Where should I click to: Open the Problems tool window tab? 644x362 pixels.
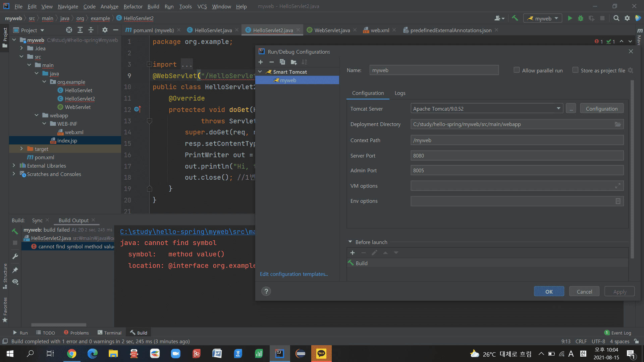point(76,333)
